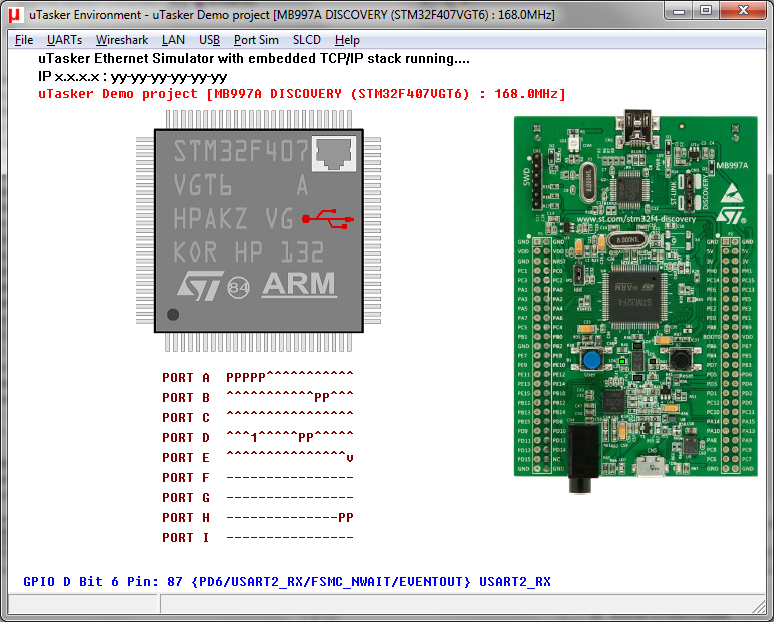The width and height of the screenshot is (774, 622).
Task: Toggle the first 'P' bit of PORT A
Action: pos(230,378)
